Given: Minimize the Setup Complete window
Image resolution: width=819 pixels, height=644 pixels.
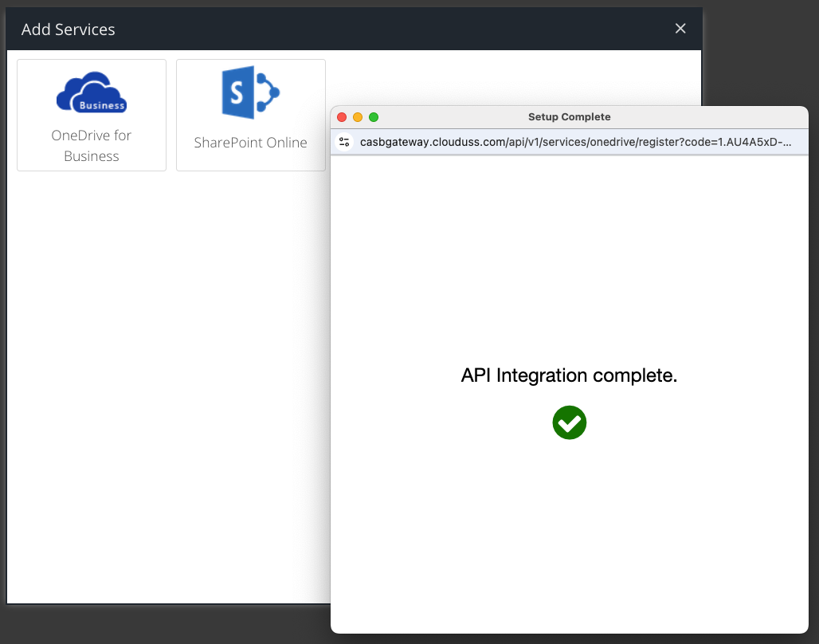Looking at the screenshot, I should click(358, 117).
